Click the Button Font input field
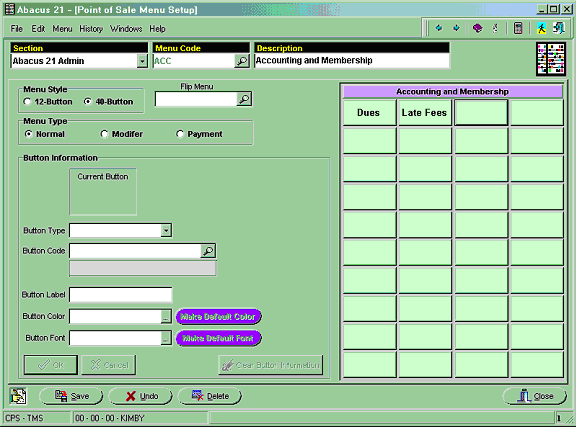576x427 pixels. click(115, 338)
